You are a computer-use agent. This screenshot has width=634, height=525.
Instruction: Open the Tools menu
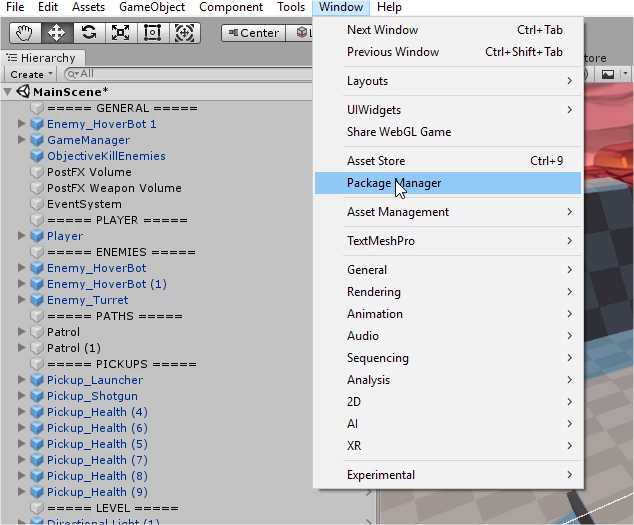pyautogui.click(x=291, y=7)
